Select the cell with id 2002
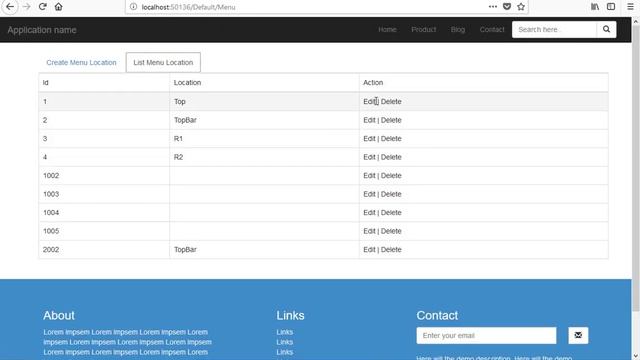640x360 pixels. (104, 249)
